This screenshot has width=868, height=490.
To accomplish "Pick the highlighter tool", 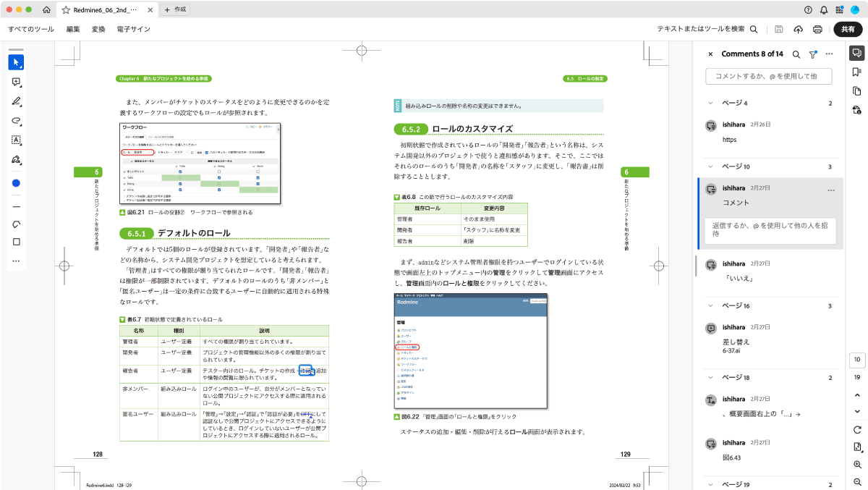I will 16,101.
